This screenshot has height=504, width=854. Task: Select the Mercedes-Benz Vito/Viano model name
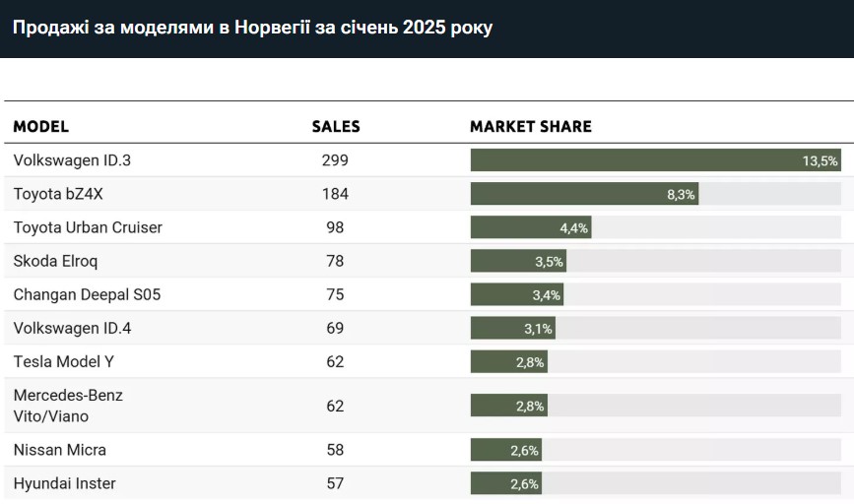point(68,406)
